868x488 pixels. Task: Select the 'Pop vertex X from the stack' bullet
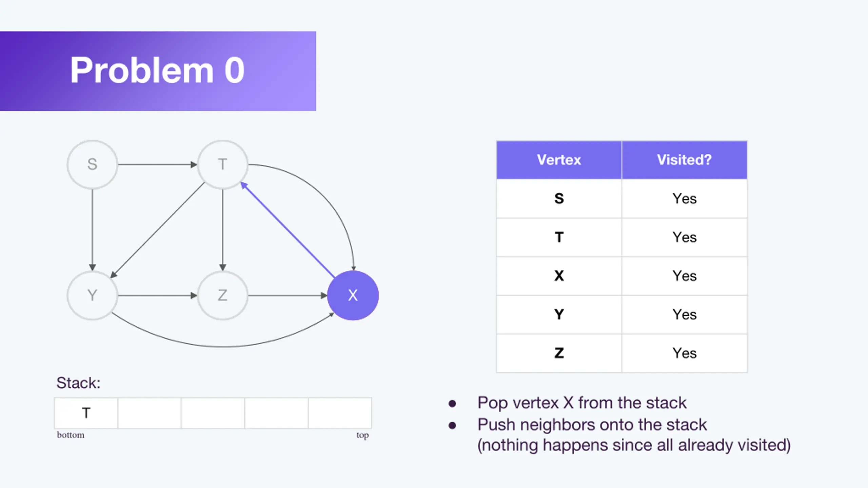(x=582, y=403)
